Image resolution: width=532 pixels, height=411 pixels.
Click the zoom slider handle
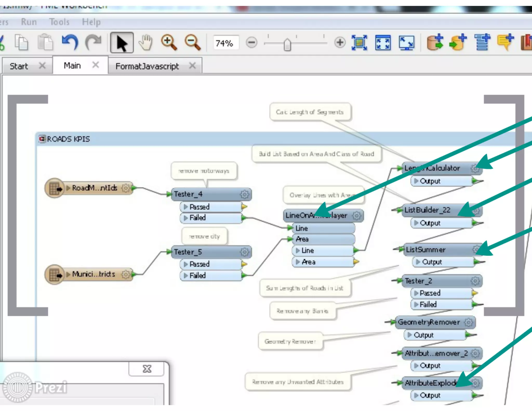[x=287, y=45]
